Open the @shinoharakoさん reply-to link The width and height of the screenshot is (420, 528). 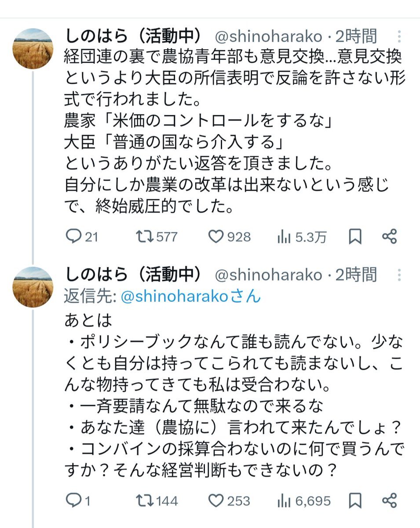190,296
